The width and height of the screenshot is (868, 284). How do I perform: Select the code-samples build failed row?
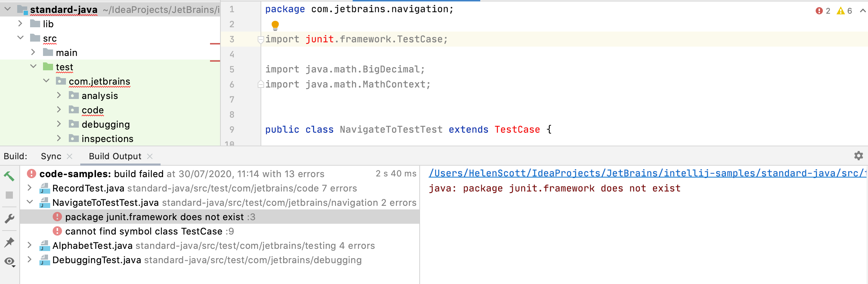tap(220, 174)
